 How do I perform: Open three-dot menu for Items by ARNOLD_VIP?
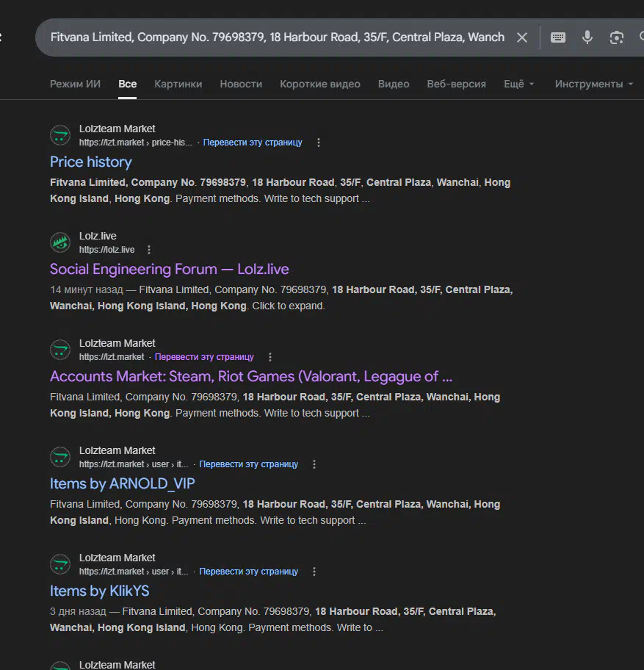(314, 464)
